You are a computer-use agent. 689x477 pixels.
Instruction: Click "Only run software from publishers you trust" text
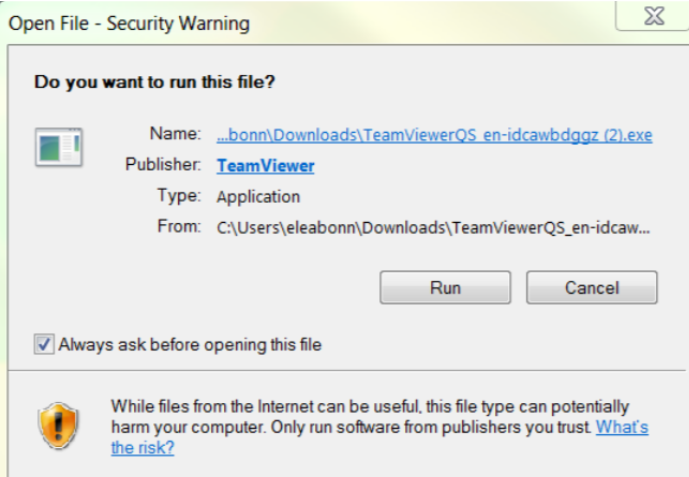[x=431, y=427]
